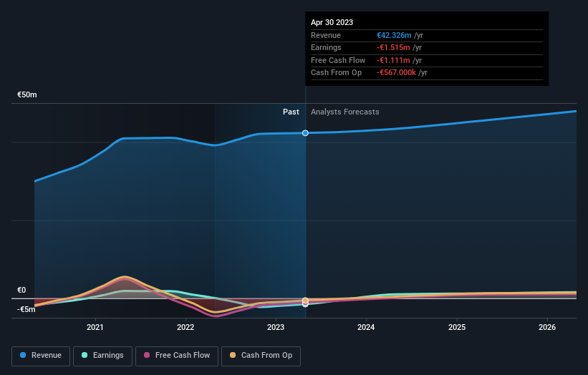Click the tooltip 'Free Cash Flow' row label
Viewport: 588px width, 375px height.
pyautogui.click(x=338, y=60)
